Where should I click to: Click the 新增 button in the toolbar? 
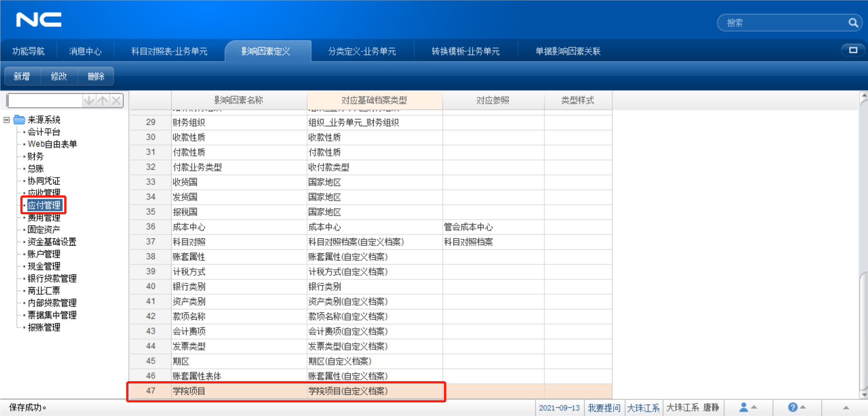pyautogui.click(x=22, y=76)
